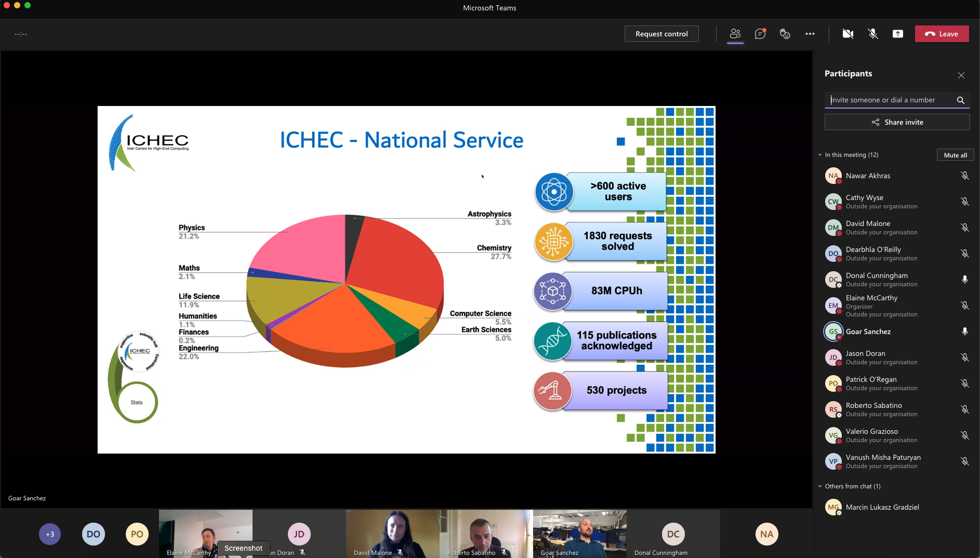Toggle Nawar Akhras microphone icon

965,176
